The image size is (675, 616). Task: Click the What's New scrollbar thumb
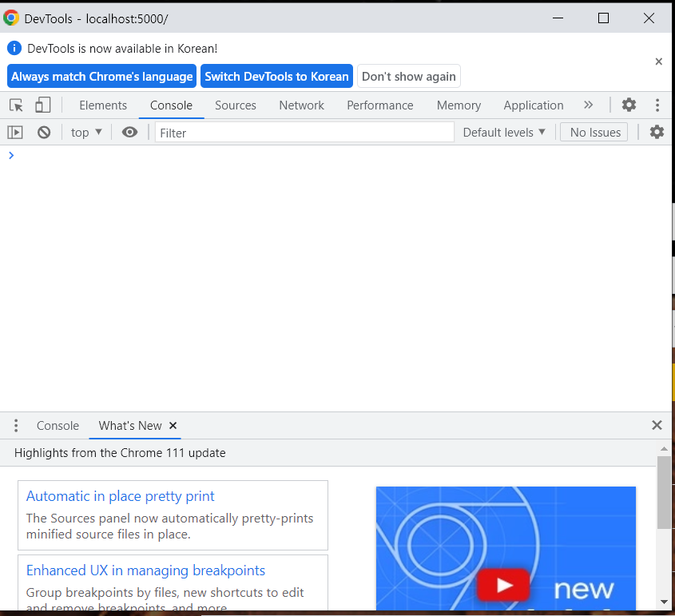[x=663, y=492]
